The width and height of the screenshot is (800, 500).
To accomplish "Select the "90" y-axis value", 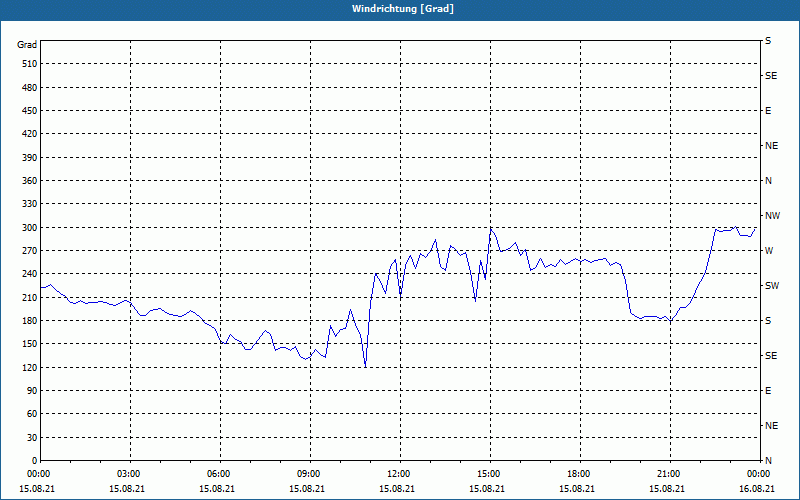I will click(x=32, y=391).
